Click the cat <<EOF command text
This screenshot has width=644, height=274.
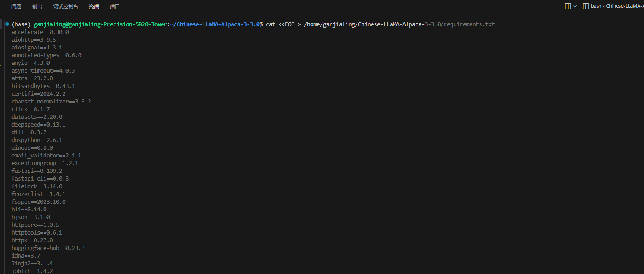tap(280, 24)
